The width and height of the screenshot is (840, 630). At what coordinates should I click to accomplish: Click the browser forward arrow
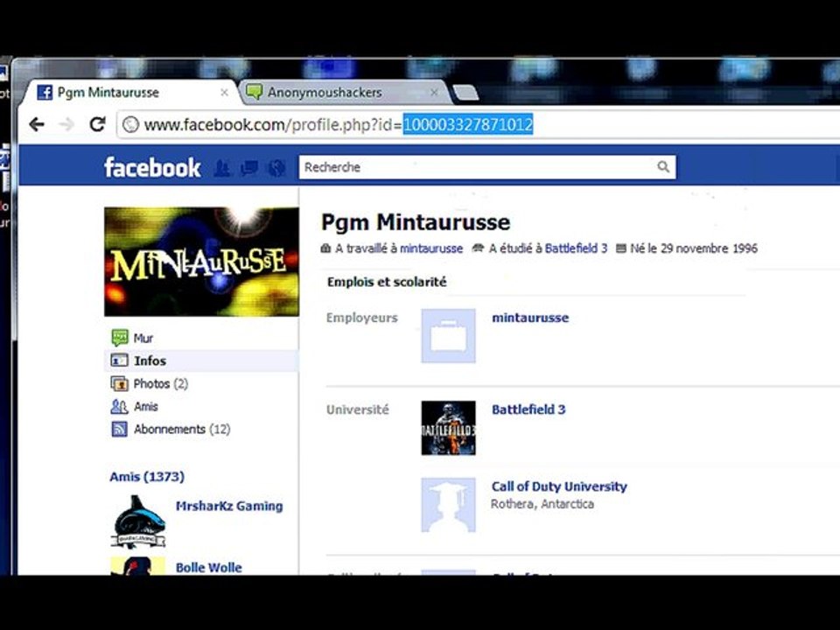pos(66,125)
